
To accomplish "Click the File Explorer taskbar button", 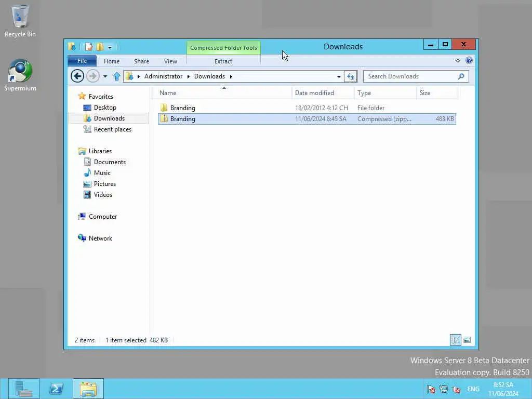I will pyautogui.click(x=88, y=389).
